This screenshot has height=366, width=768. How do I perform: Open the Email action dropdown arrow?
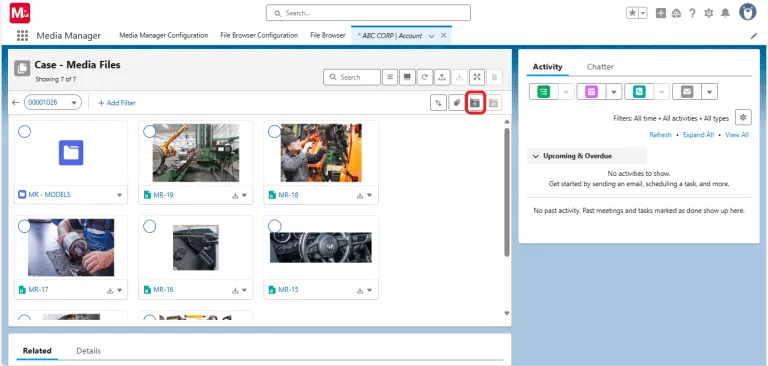(x=710, y=92)
